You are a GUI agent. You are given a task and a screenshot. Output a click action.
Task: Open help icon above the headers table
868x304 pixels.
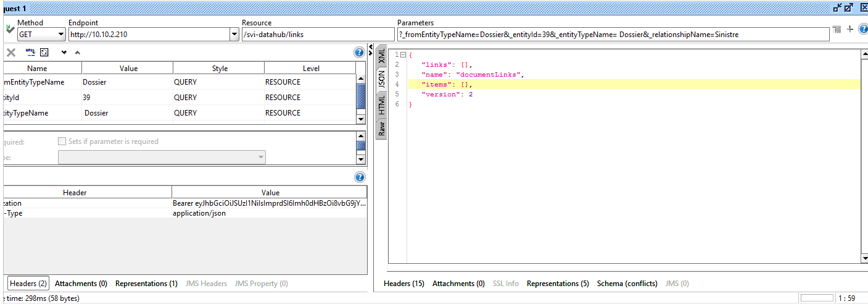point(359,177)
